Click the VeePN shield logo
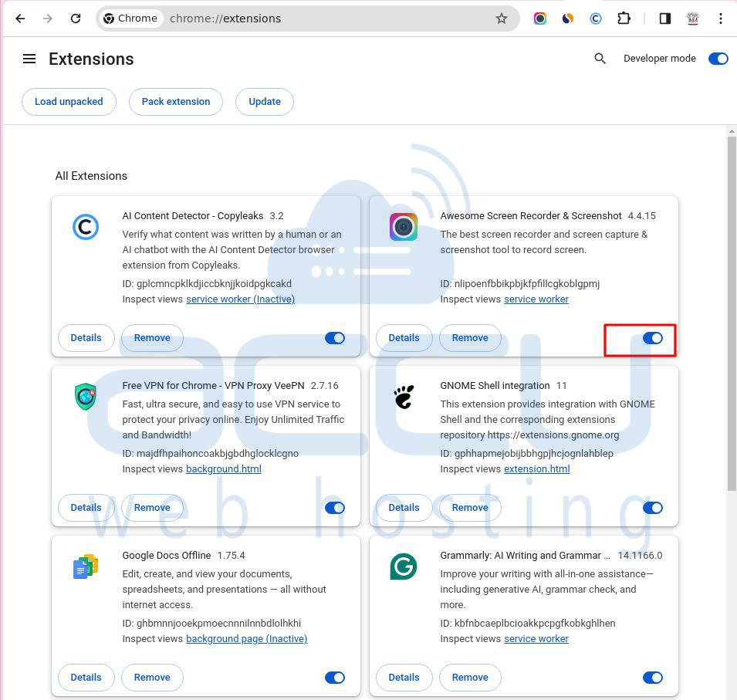This screenshot has height=700, width=737. pyautogui.click(x=86, y=396)
